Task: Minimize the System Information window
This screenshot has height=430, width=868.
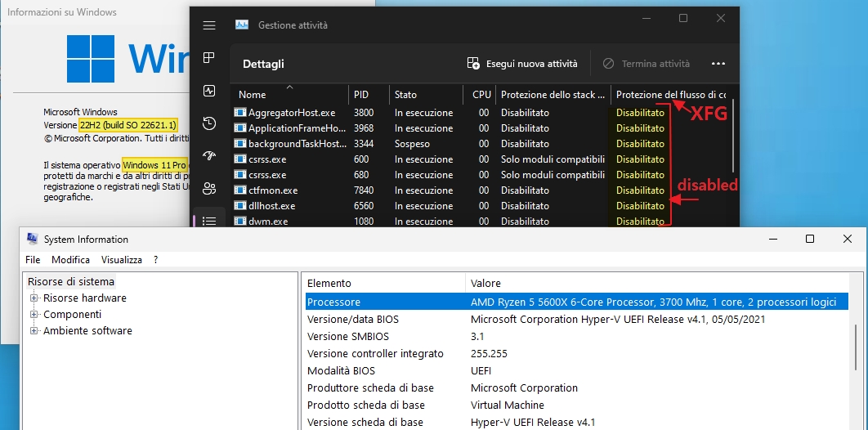Action: click(x=773, y=239)
